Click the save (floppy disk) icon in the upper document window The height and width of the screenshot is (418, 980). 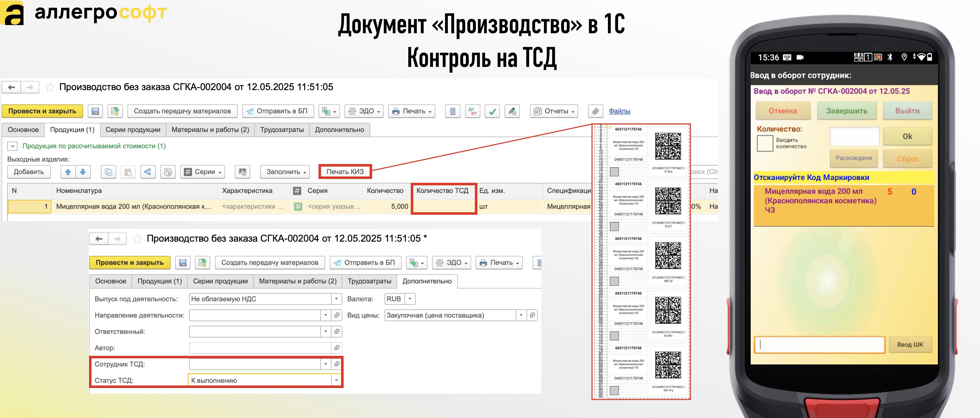coord(95,111)
